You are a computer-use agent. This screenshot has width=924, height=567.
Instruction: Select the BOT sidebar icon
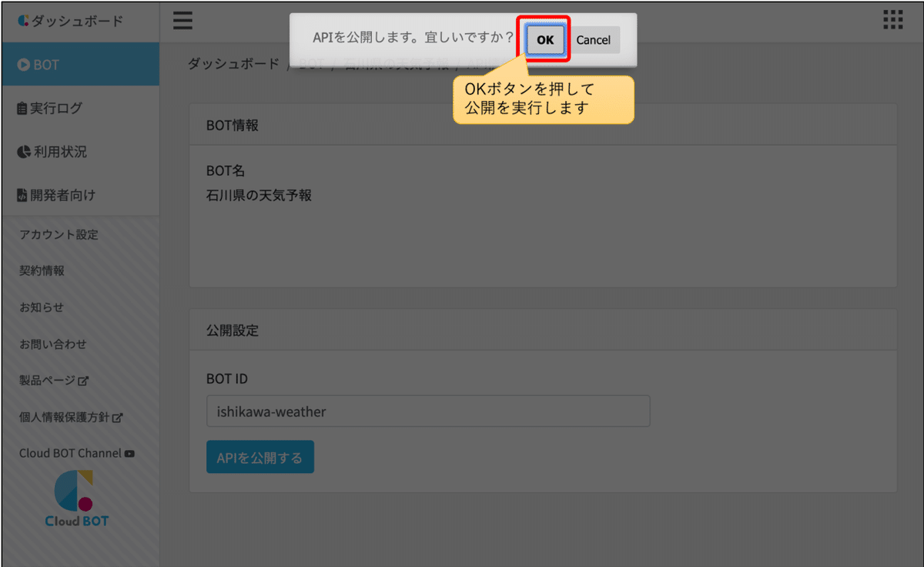(22, 65)
